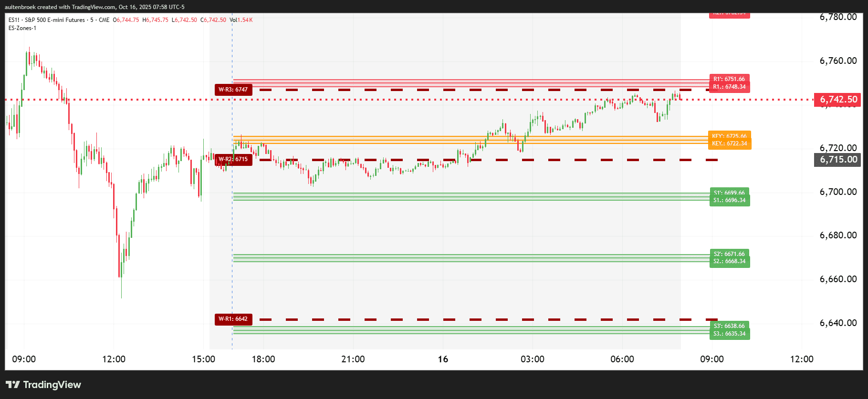Click the 03:00 time axis label
This screenshot has height=399, width=868.
coord(533,359)
